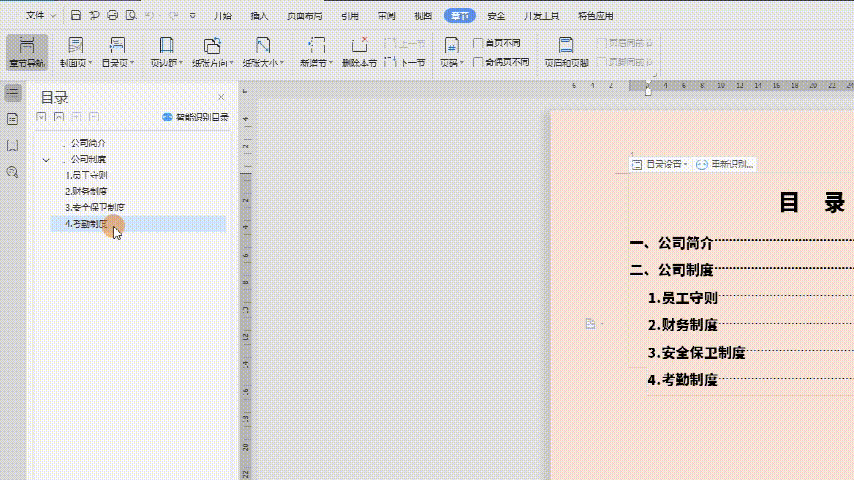Select 1.员工守则 in the 目录 pane

coord(86,175)
